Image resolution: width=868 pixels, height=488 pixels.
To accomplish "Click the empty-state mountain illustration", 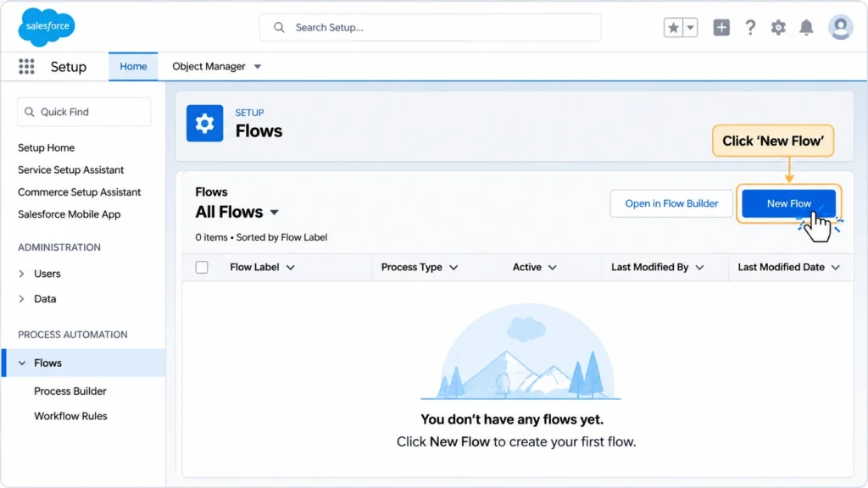I will (x=521, y=352).
